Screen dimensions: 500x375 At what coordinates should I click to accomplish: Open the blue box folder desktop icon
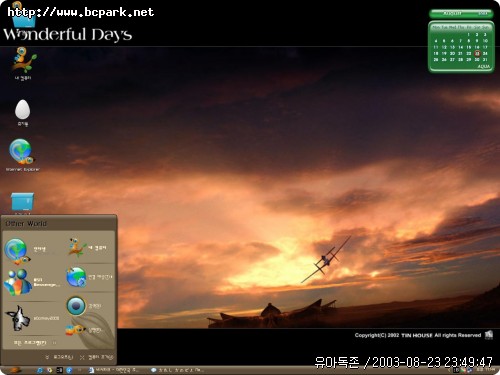tap(22, 202)
